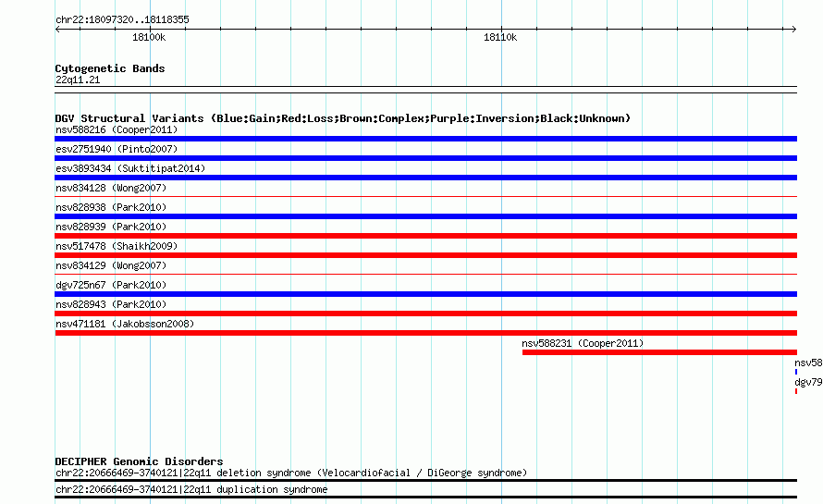
Task: Click the right arrow of the ruler
Action: (x=793, y=29)
